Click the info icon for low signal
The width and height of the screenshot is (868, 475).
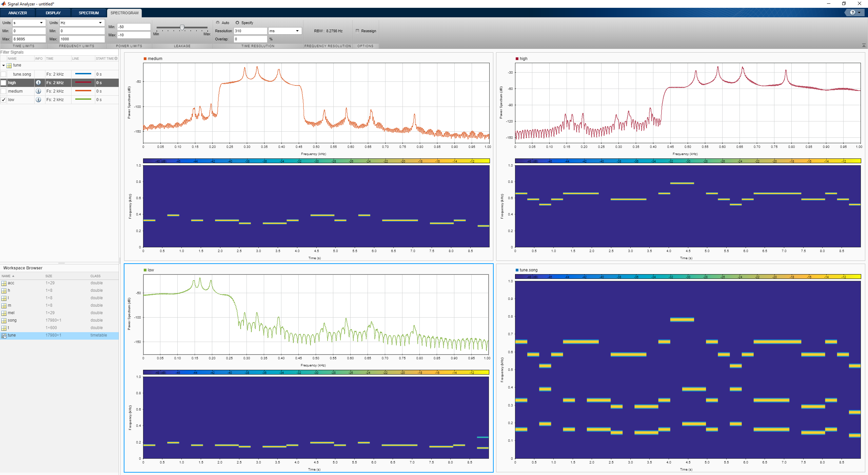(x=38, y=99)
